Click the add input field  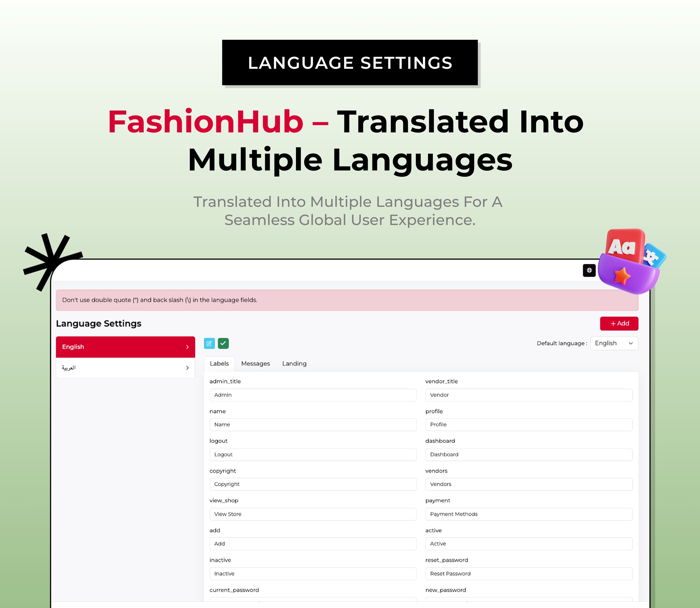313,544
